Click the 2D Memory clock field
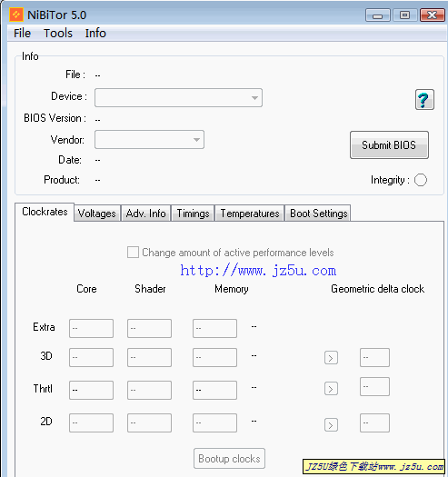The height and width of the screenshot is (477, 448). (214, 422)
